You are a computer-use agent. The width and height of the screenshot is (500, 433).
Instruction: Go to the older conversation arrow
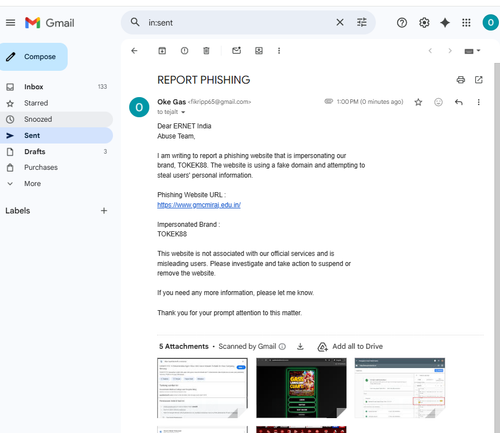pyautogui.click(x=450, y=51)
